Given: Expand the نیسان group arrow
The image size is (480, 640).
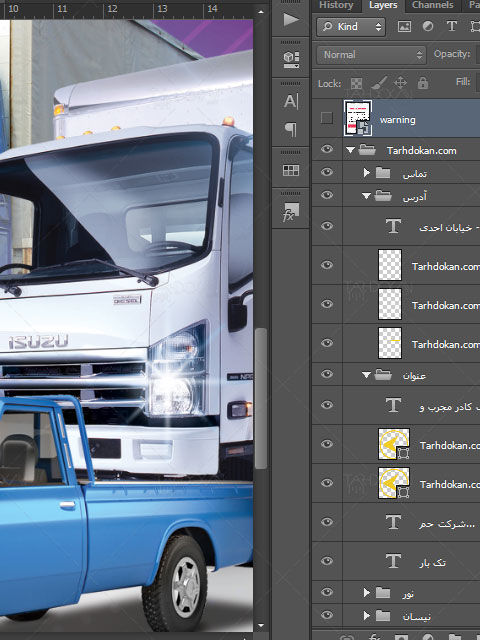Looking at the screenshot, I should pyautogui.click(x=367, y=615).
